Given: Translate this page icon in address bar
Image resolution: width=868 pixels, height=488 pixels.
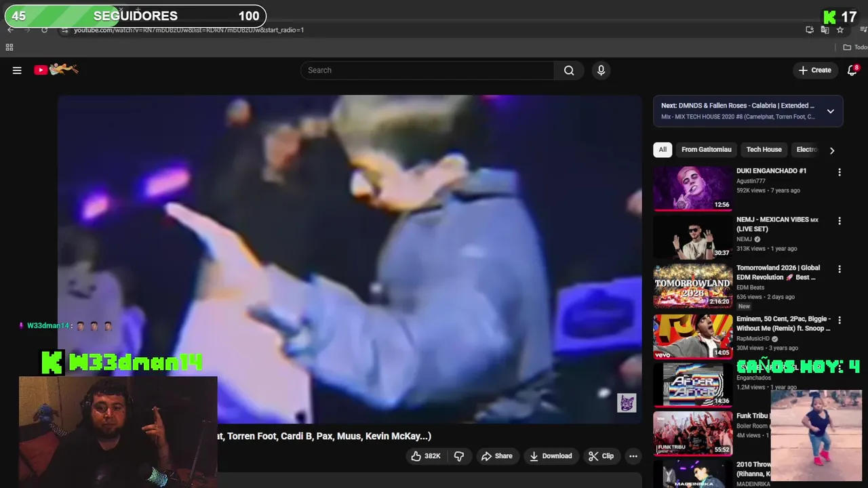Looking at the screenshot, I should pyautogui.click(x=825, y=30).
